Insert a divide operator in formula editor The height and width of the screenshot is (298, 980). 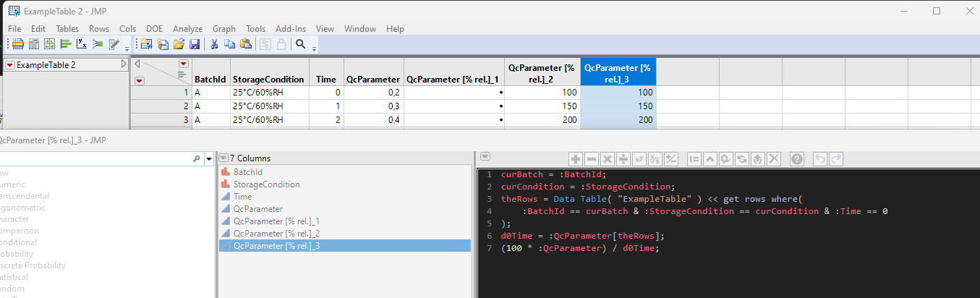(x=623, y=158)
